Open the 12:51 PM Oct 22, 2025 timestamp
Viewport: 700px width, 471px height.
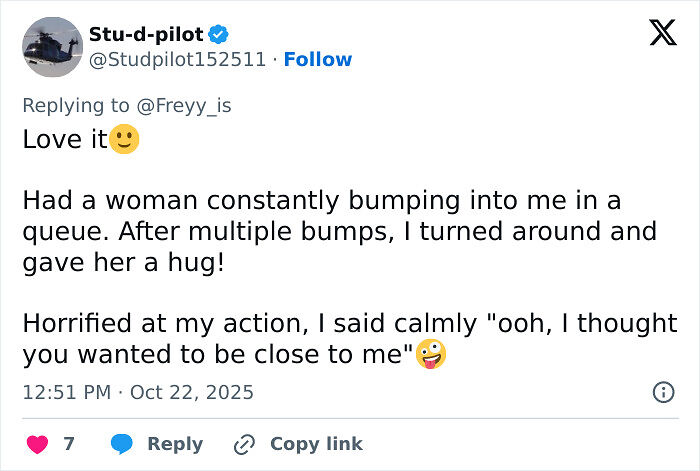pos(138,393)
